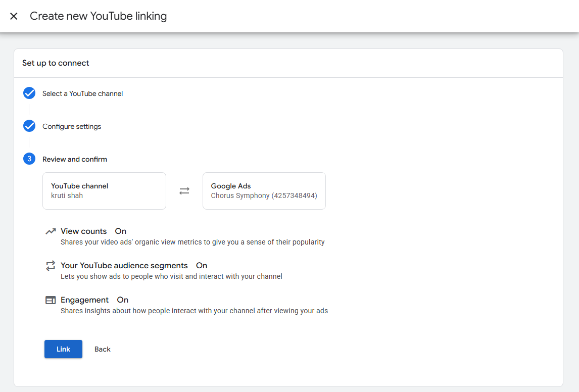Open the Select a YouTube channel step

(x=82, y=93)
